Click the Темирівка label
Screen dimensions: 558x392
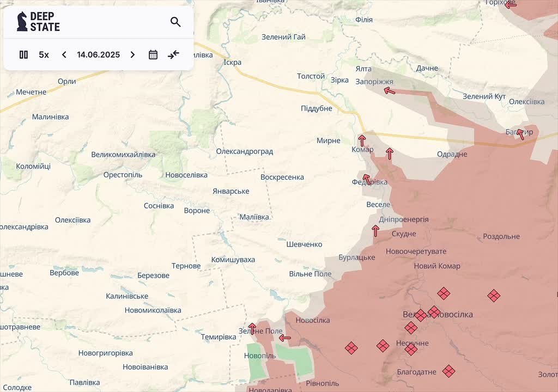click(219, 337)
